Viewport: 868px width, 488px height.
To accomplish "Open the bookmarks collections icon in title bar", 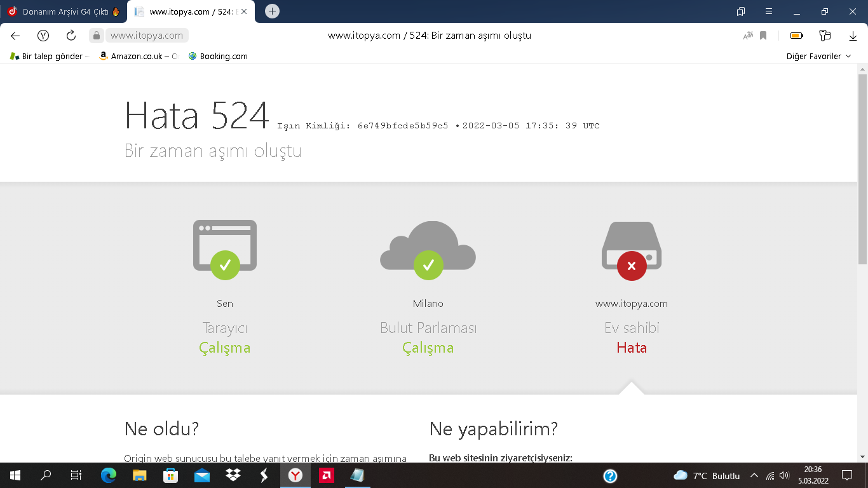I will tap(741, 11).
